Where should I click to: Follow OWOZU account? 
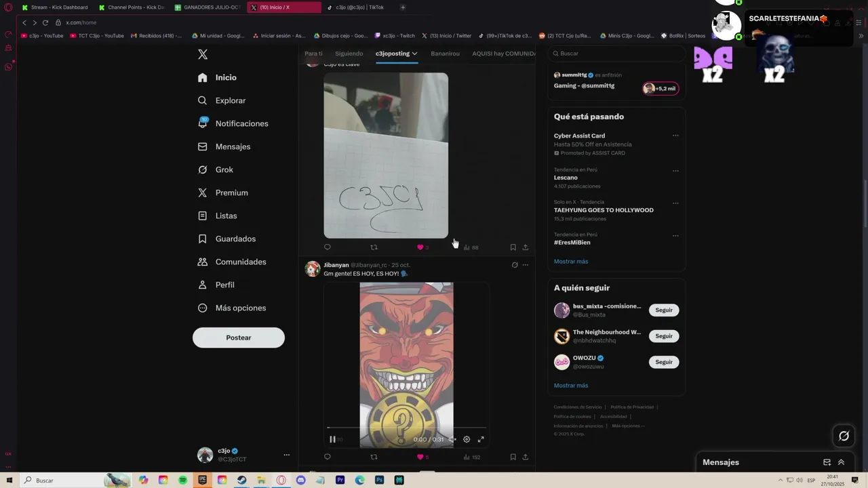[x=664, y=362]
